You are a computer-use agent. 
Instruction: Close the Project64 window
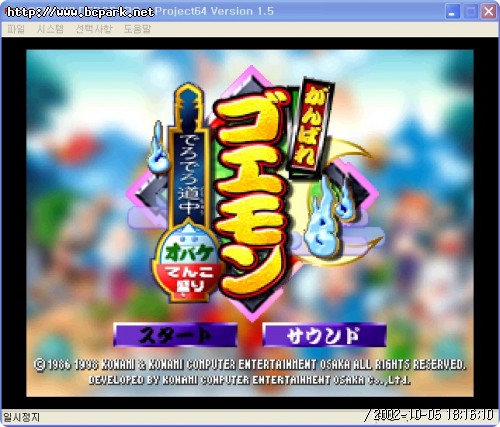(x=489, y=12)
